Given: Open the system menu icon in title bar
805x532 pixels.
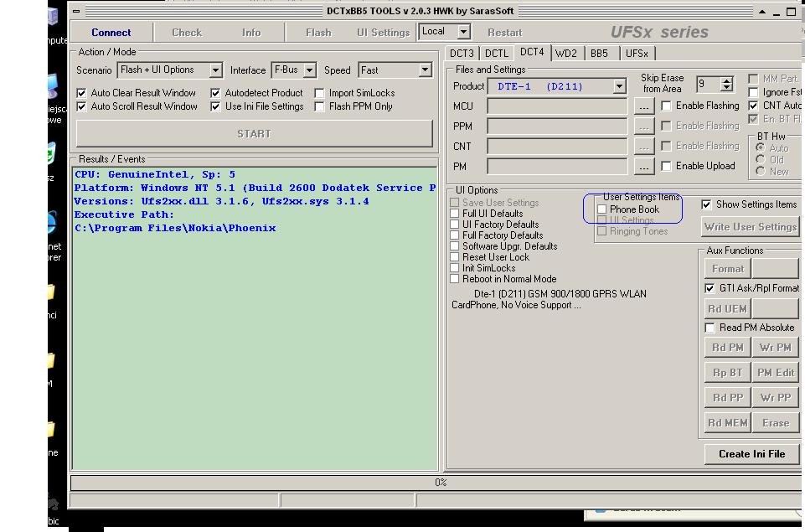Looking at the screenshot, I should (76, 11).
